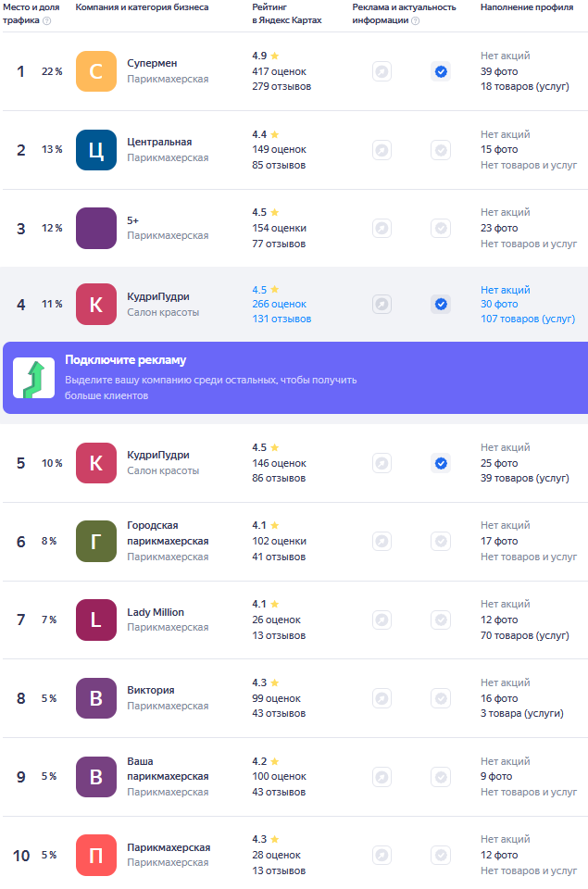Select the 'Рейтинг в Яндекс Картах' column header

pyautogui.click(x=287, y=13)
